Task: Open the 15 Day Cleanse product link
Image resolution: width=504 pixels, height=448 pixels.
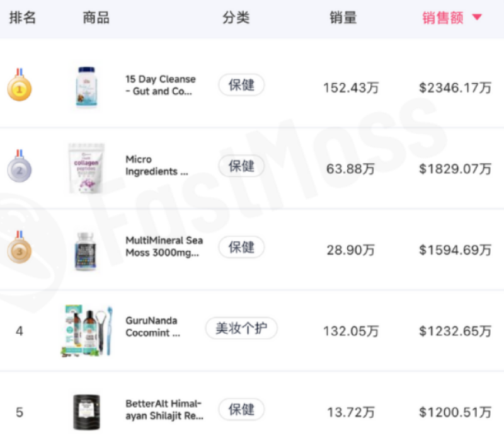Action: (x=161, y=85)
